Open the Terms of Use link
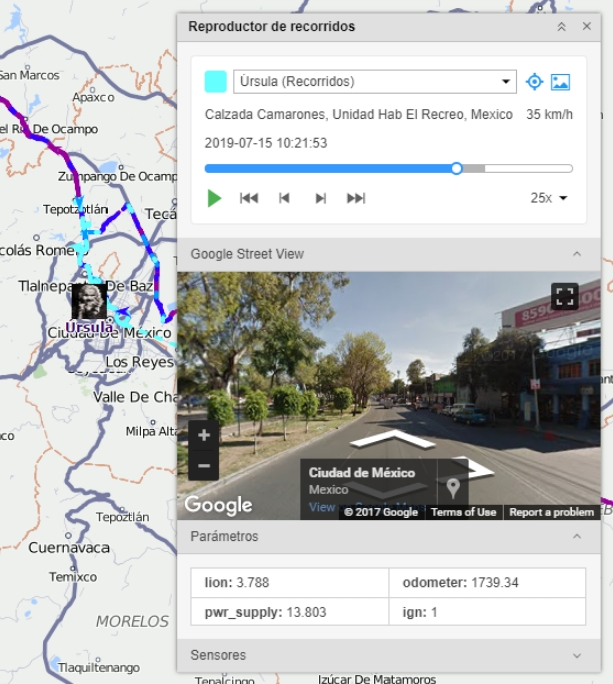This screenshot has width=613, height=684. pos(463,512)
